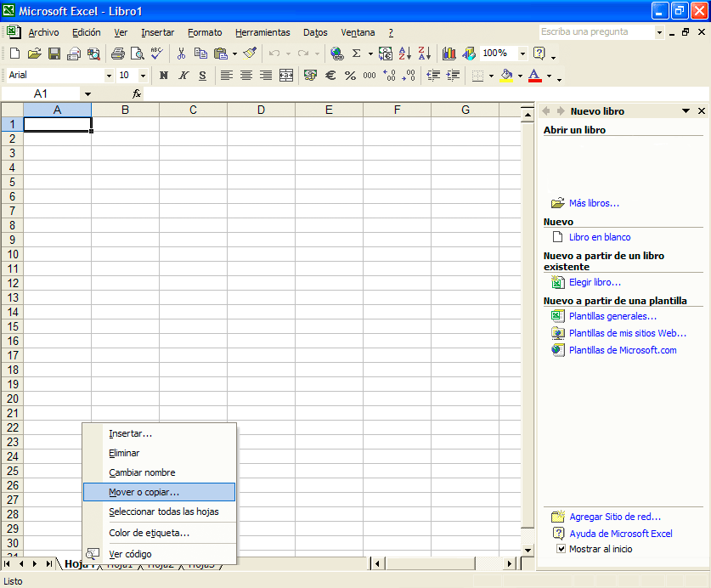
Task: Sort ascending with the A-Z icon
Action: coord(404,54)
